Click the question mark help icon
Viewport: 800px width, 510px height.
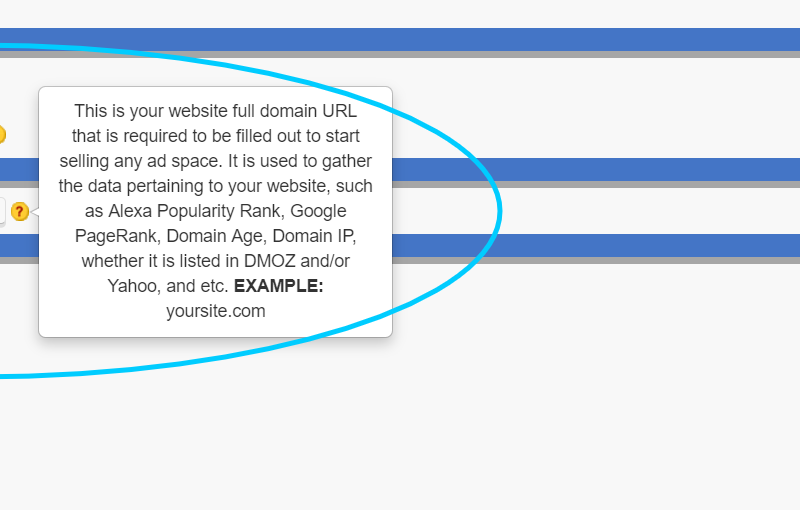tap(20, 211)
